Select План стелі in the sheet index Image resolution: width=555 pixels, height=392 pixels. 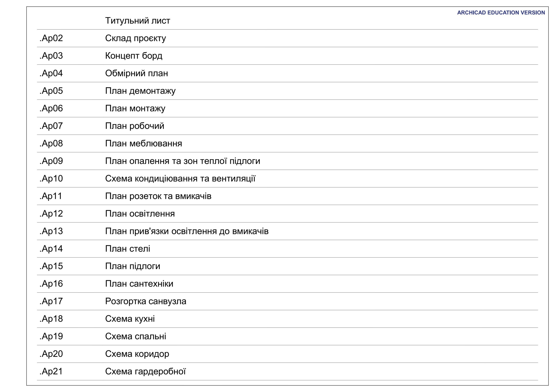click(x=128, y=249)
